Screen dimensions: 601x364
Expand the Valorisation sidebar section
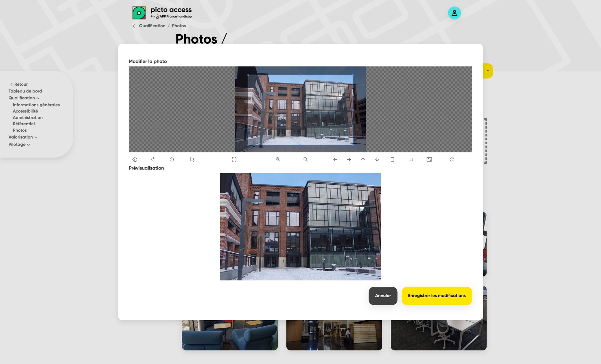[x=23, y=137]
